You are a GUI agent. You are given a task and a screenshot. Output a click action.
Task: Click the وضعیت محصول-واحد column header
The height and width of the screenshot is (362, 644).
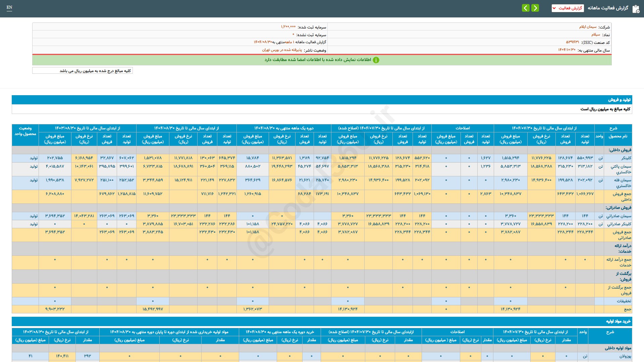[25, 131]
